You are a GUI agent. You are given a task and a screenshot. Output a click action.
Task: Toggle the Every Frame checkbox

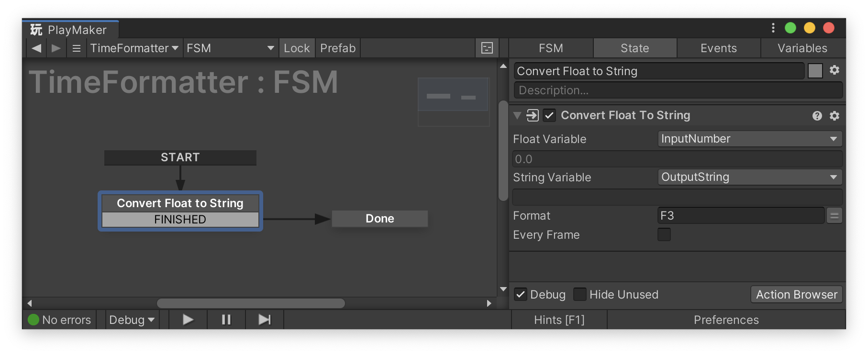tap(664, 234)
